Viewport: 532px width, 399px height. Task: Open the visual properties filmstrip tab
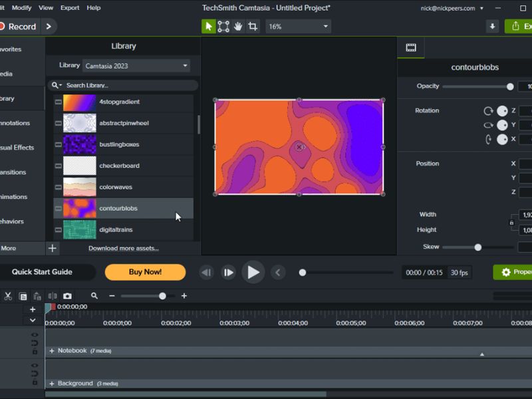pyautogui.click(x=411, y=47)
